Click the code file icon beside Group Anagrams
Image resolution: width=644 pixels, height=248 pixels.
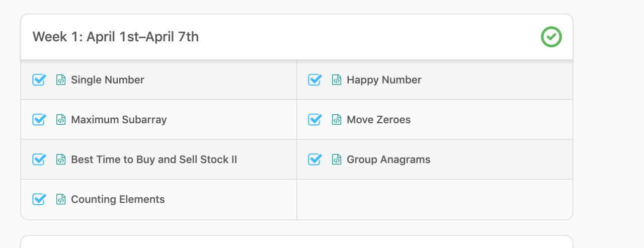pyautogui.click(x=337, y=159)
